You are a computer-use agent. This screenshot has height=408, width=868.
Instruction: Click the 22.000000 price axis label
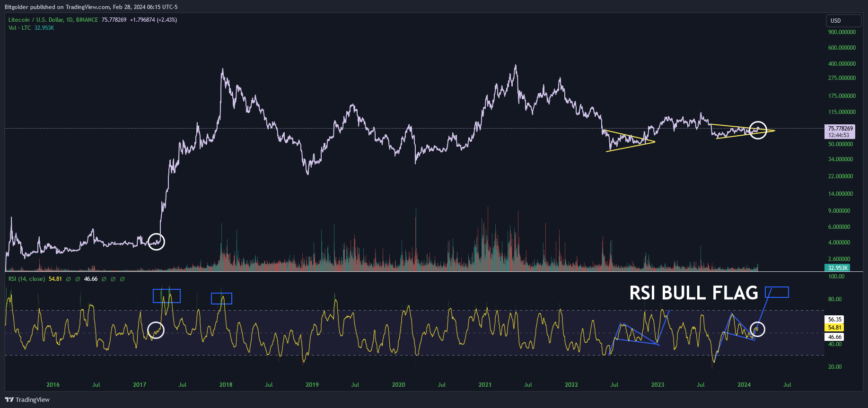point(841,176)
